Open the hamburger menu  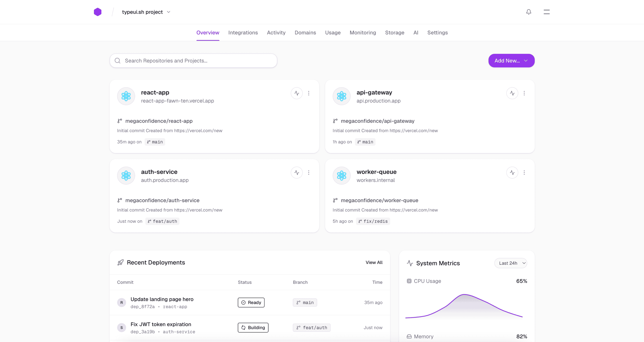click(546, 12)
